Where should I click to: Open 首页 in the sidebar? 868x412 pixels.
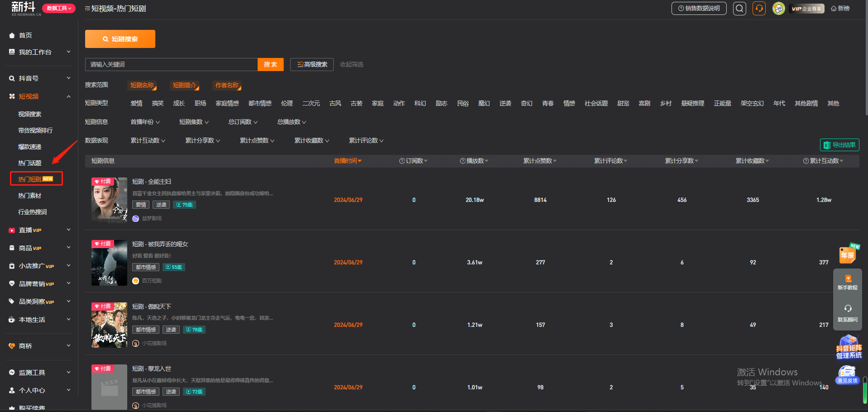click(x=25, y=35)
